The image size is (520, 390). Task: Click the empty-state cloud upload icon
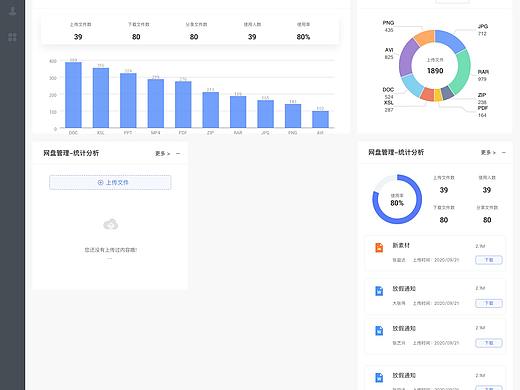pyautogui.click(x=111, y=224)
